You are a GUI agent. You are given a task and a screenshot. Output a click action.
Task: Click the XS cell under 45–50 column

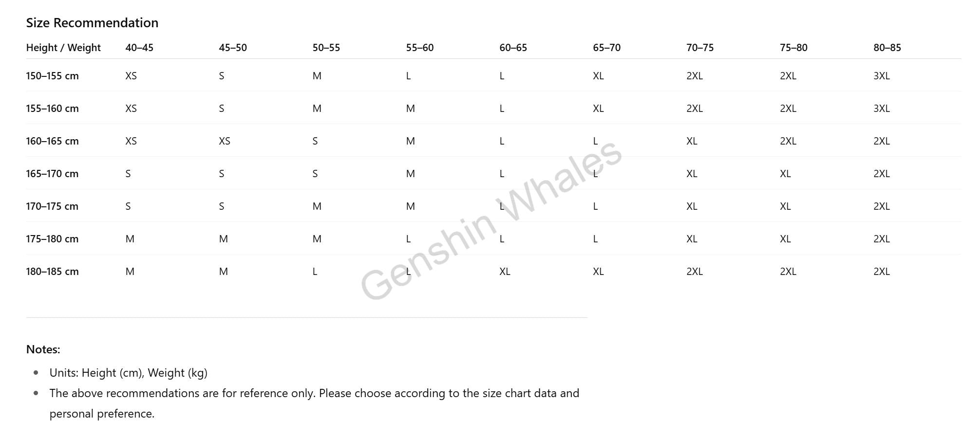[225, 141]
